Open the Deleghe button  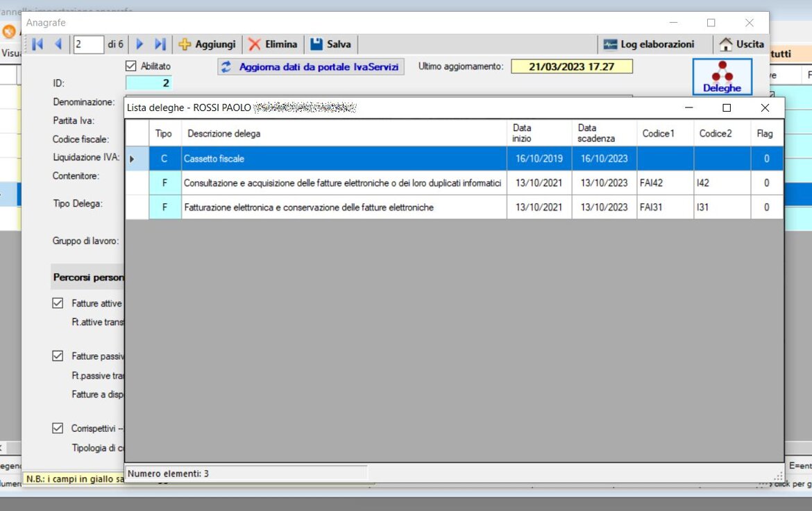point(722,76)
